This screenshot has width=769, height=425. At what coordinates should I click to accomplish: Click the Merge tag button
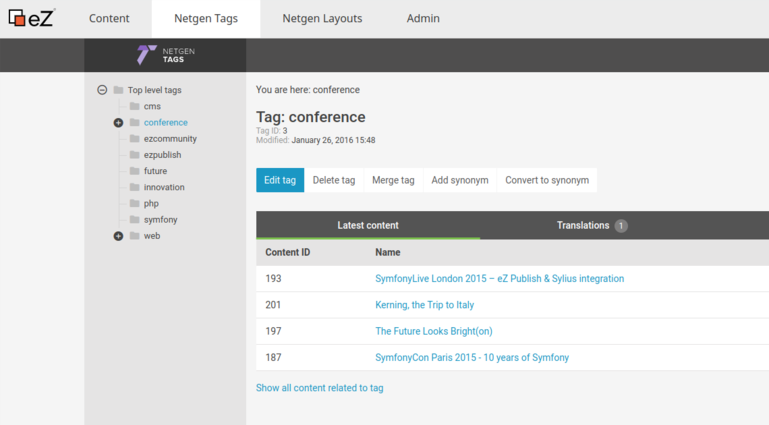[393, 180]
